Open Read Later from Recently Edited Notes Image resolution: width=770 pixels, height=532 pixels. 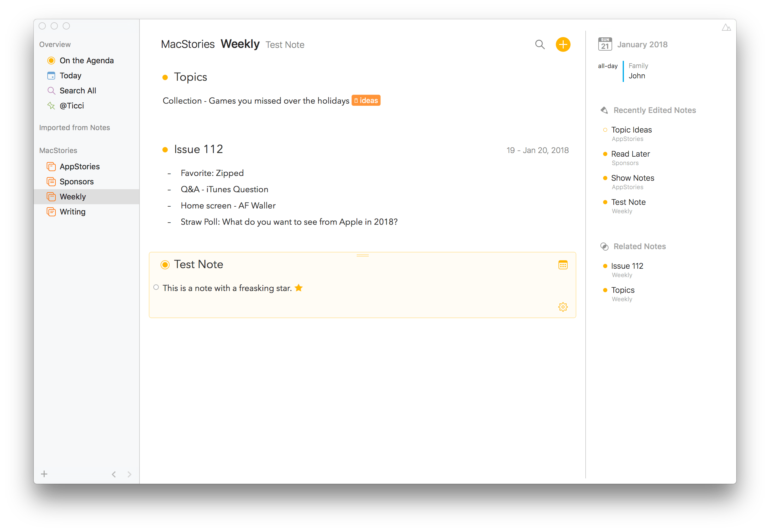pos(630,154)
